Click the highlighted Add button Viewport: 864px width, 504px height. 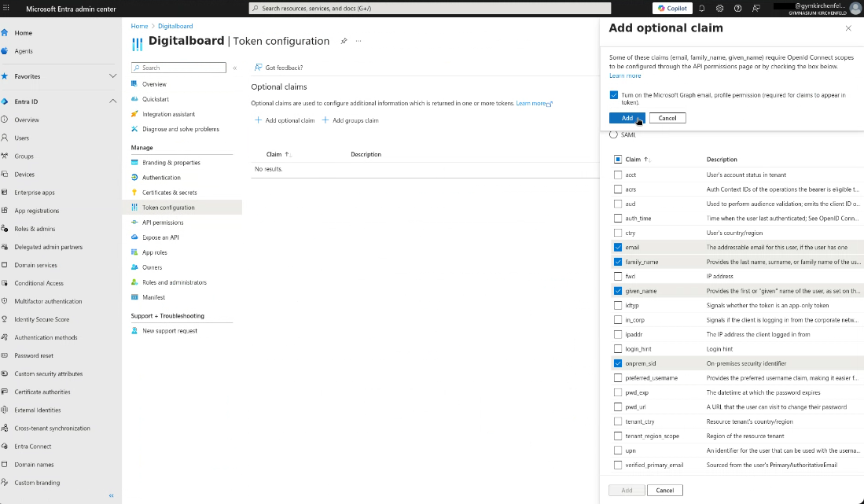[627, 117]
